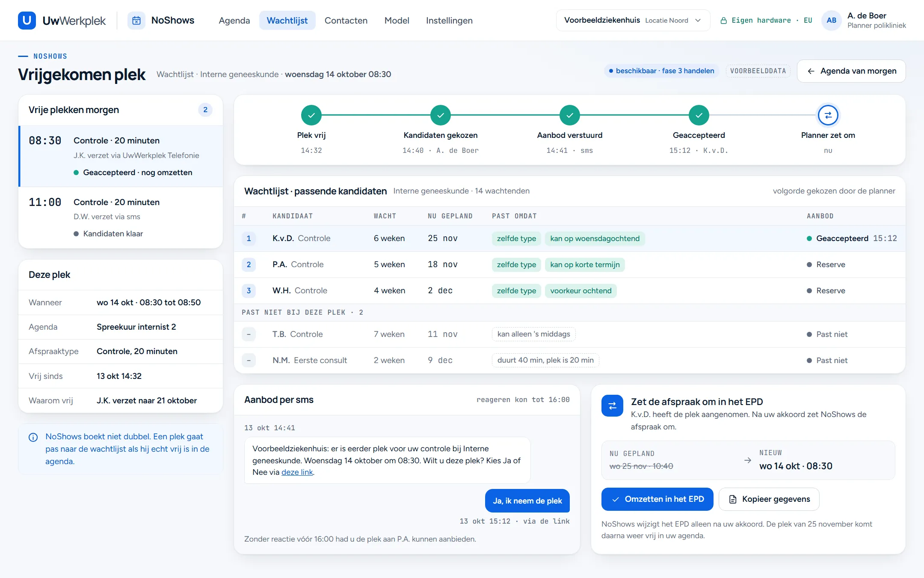Select the 11:00 Controle free slot
Viewport: 924px width, 578px height.
point(121,217)
